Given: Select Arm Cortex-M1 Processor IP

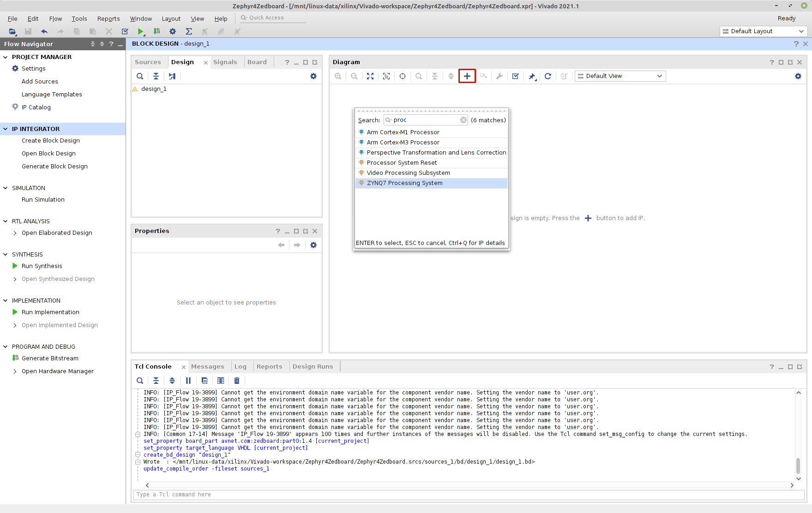Looking at the screenshot, I should click(431, 132).
